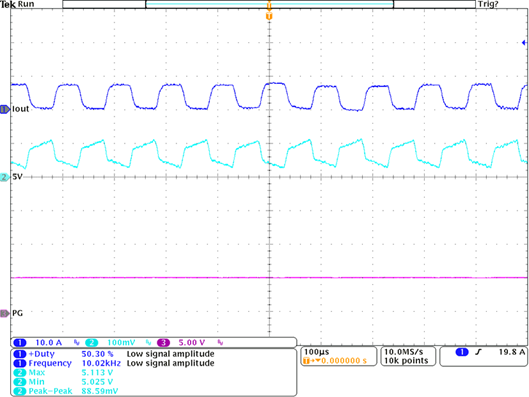Click the rising edge trigger slope icon
Image resolution: width=529 pixels, height=397 pixels.
[x=478, y=352]
